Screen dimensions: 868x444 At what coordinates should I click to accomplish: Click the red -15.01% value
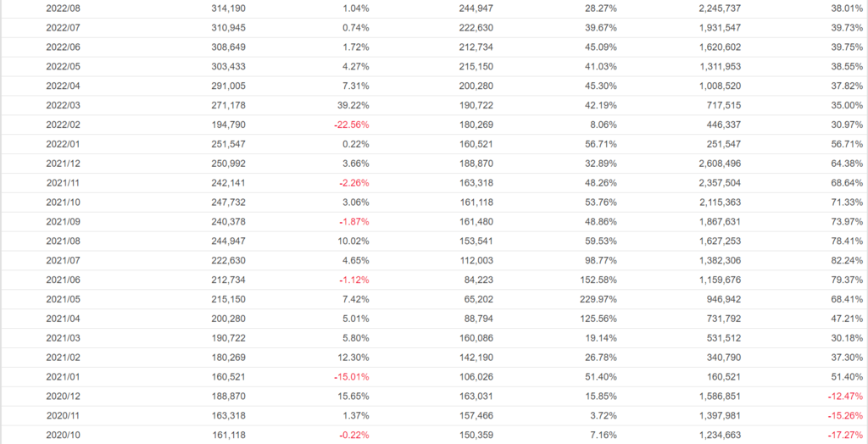[x=349, y=377]
